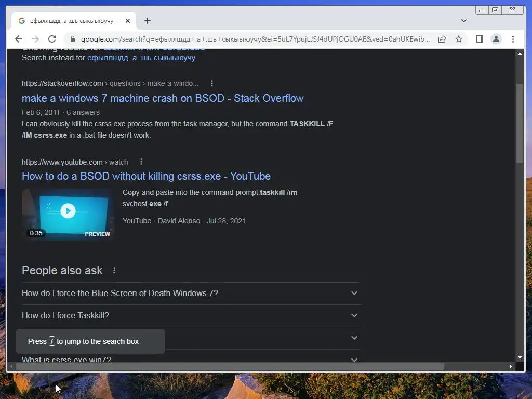Close the Google search tab
Image resolution: width=532 pixels, height=399 pixels.
(128, 21)
